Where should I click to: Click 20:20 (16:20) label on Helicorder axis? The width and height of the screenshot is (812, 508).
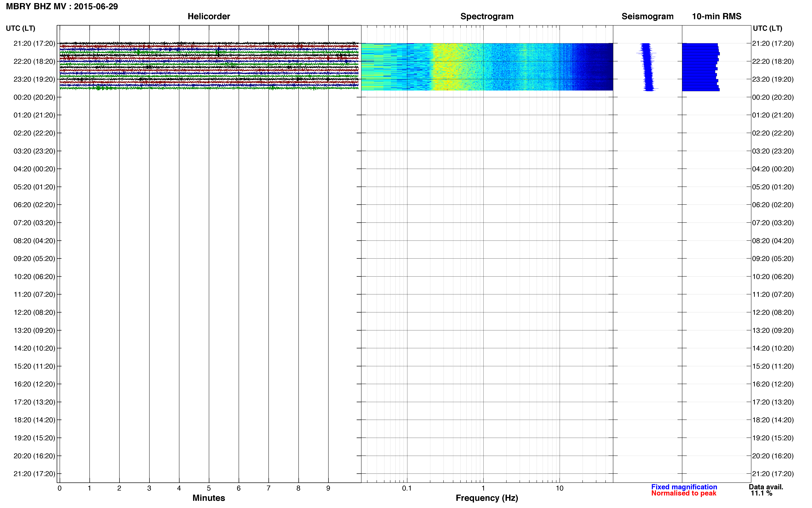34,456
